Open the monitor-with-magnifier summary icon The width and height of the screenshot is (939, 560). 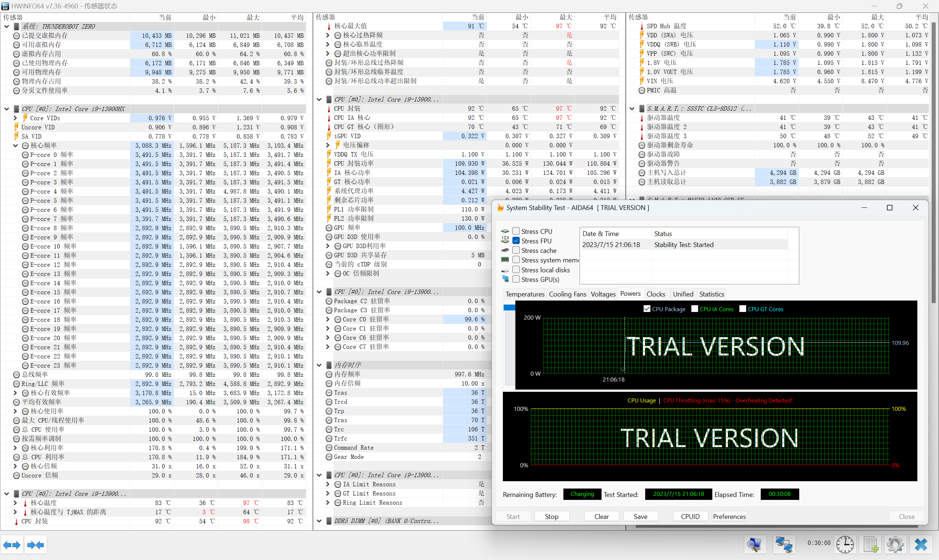(x=755, y=545)
